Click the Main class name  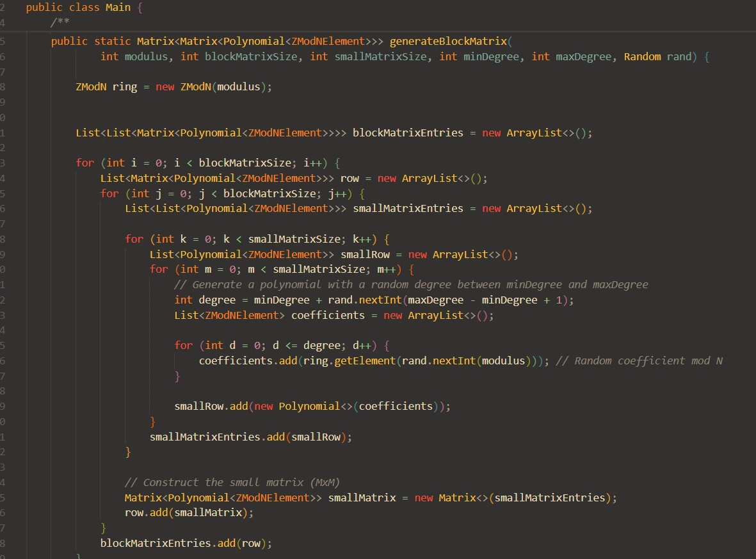[118, 8]
